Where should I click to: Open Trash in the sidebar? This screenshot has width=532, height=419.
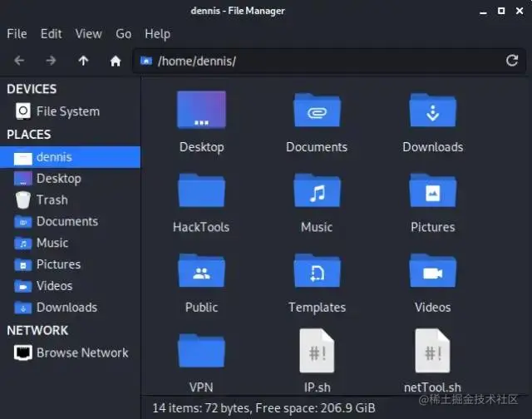(x=70, y=200)
